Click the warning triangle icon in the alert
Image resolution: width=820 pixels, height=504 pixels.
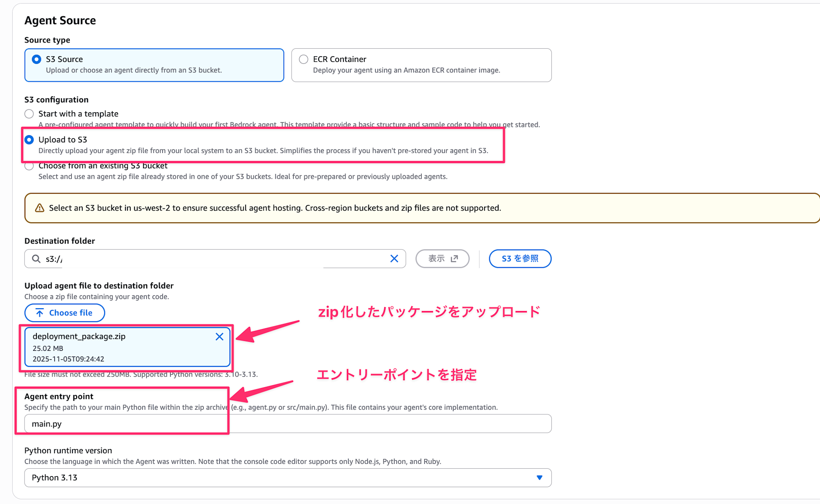[40, 208]
